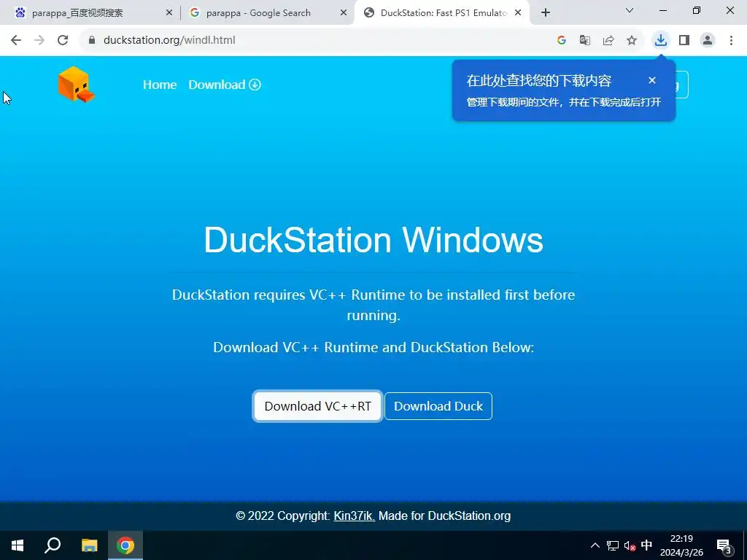Open the Kin37ik copyright link

355,516
